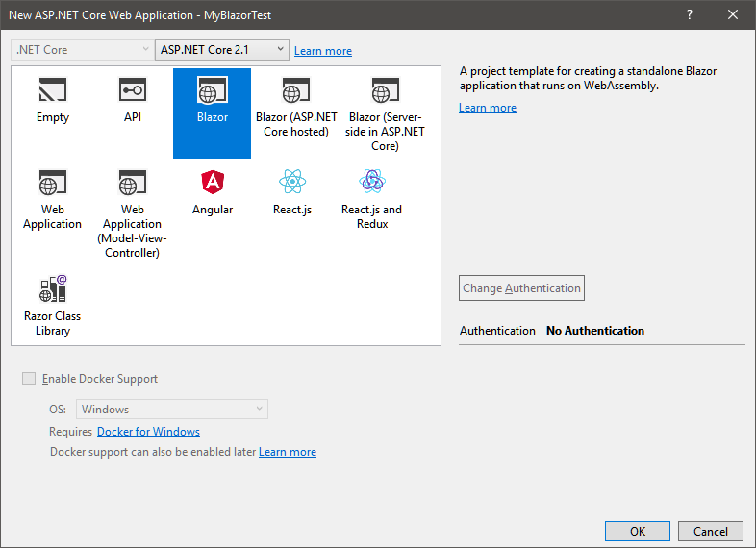Open the .NET Core framework dropdown
Viewport: 756px width, 548px height.
83,50
